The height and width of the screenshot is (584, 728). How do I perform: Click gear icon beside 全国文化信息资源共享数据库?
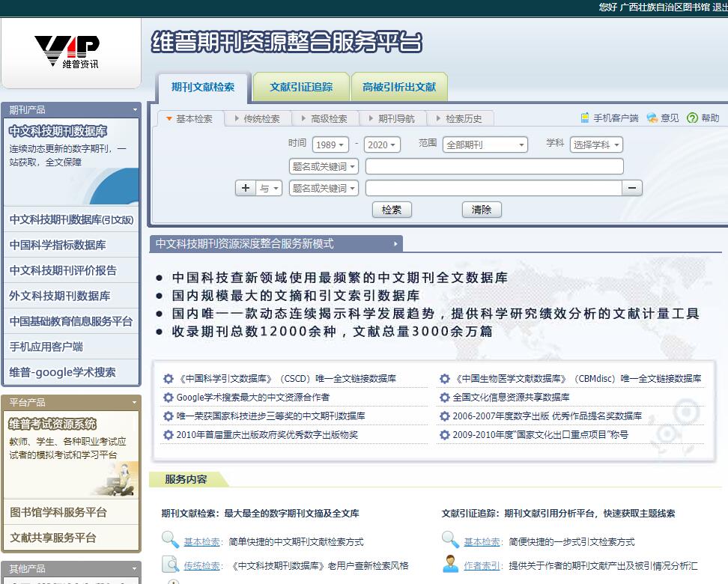(x=445, y=398)
